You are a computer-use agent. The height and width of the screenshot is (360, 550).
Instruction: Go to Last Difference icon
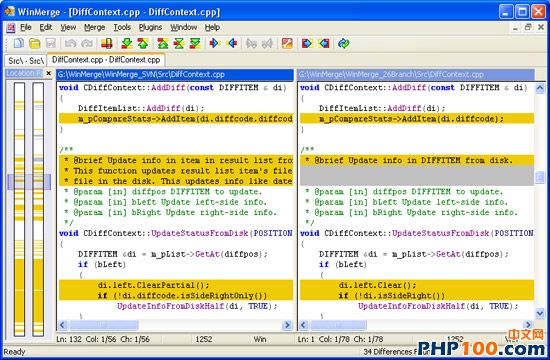[195, 44]
